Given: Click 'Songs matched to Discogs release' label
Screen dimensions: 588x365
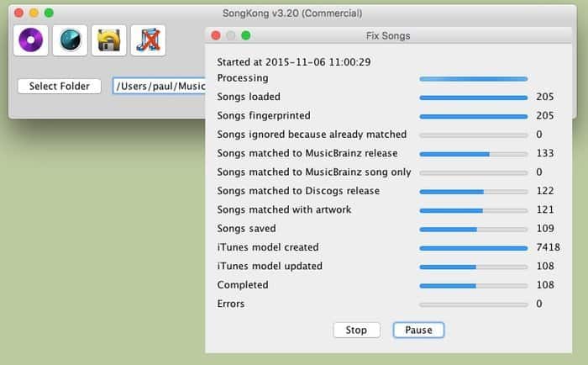Looking at the screenshot, I should coord(298,191).
